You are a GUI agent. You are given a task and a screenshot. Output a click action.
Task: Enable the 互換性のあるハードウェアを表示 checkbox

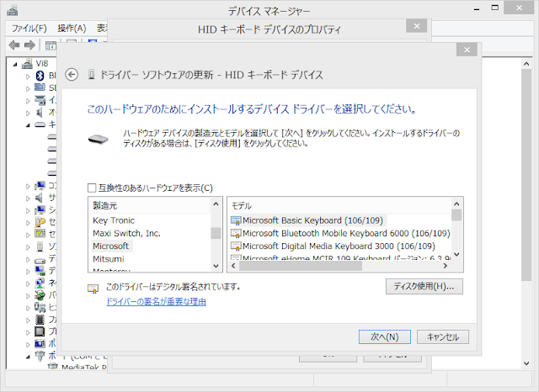(x=92, y=188)
